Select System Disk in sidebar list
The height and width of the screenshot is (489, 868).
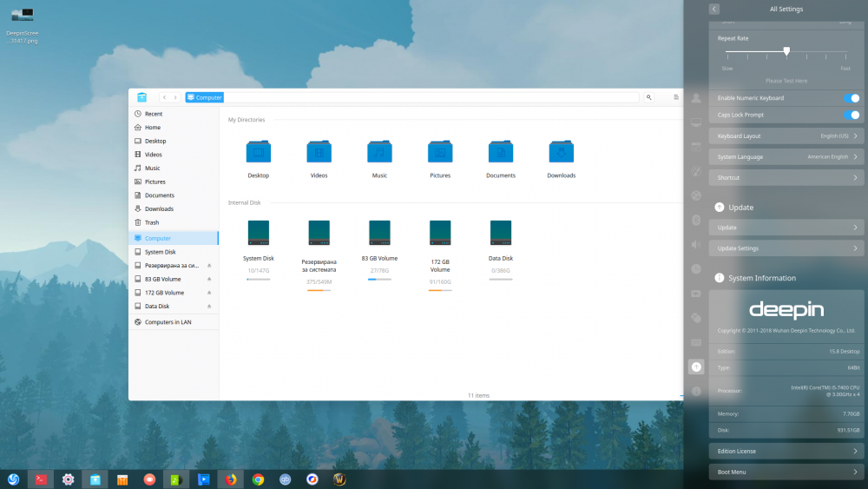(x=174, y=252)
